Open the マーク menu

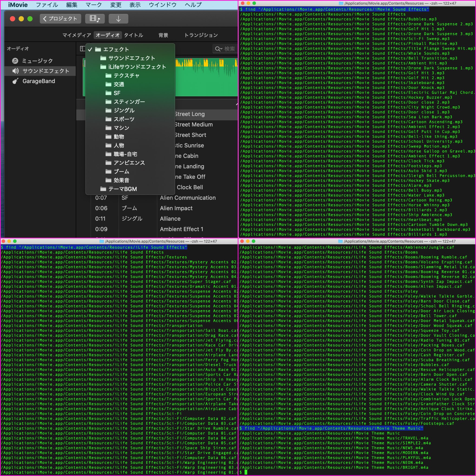pyautogui.click(x=94, y=5)
